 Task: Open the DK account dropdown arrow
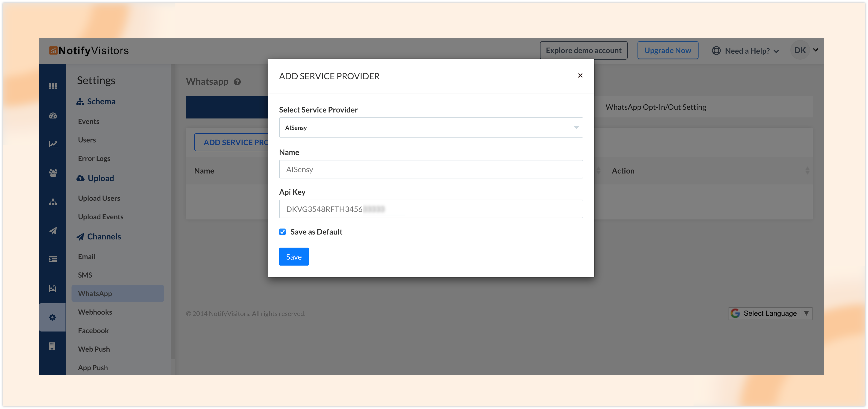pyautogui.click(x=816, y=50)
